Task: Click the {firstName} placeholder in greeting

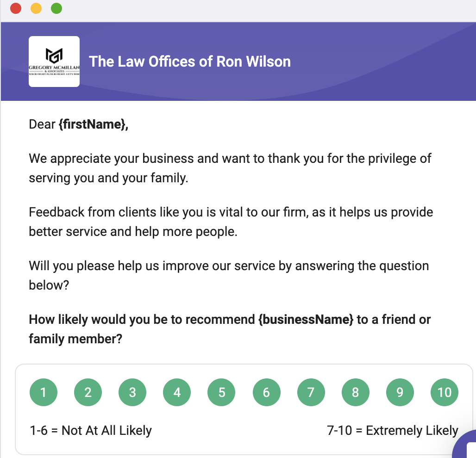Action: point(93,124)
